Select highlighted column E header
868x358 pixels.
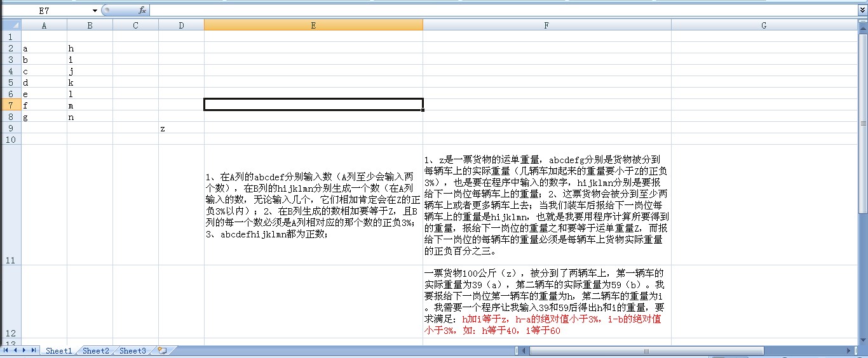(313, 25)
